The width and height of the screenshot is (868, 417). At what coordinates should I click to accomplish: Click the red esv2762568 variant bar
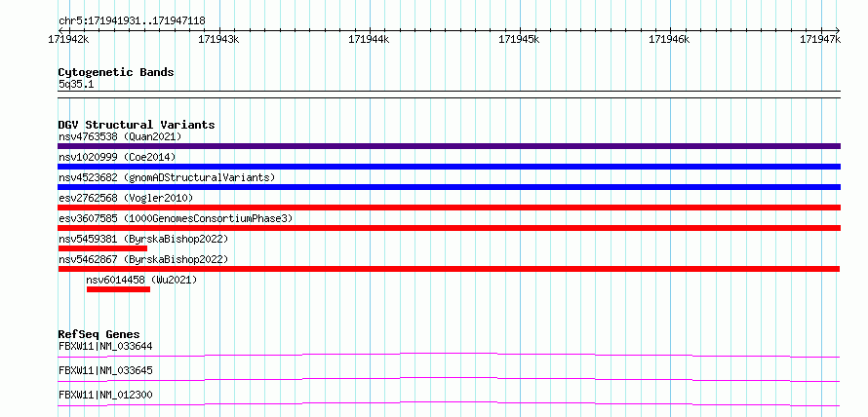click(x=449, y=208)
